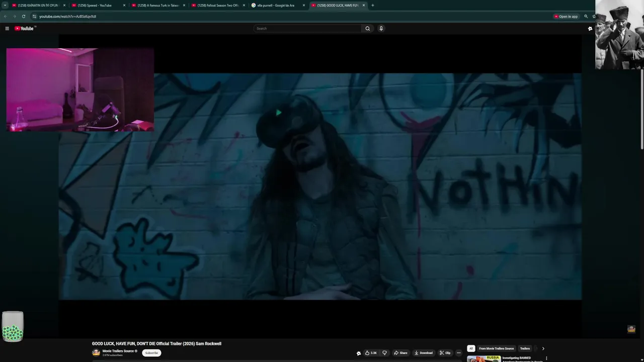Click the video player to toggle playback
The height and width of the screenshot is (362, 644).
[320, 187]
